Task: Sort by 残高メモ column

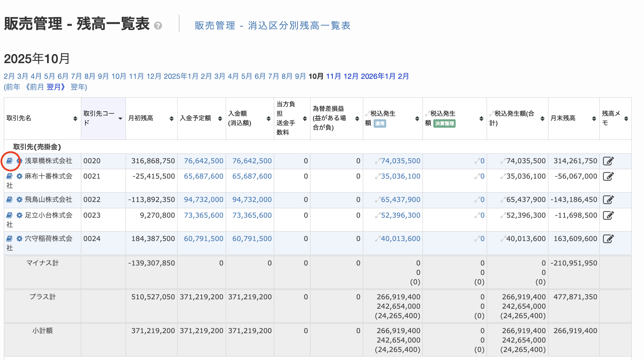Action: 626,119
